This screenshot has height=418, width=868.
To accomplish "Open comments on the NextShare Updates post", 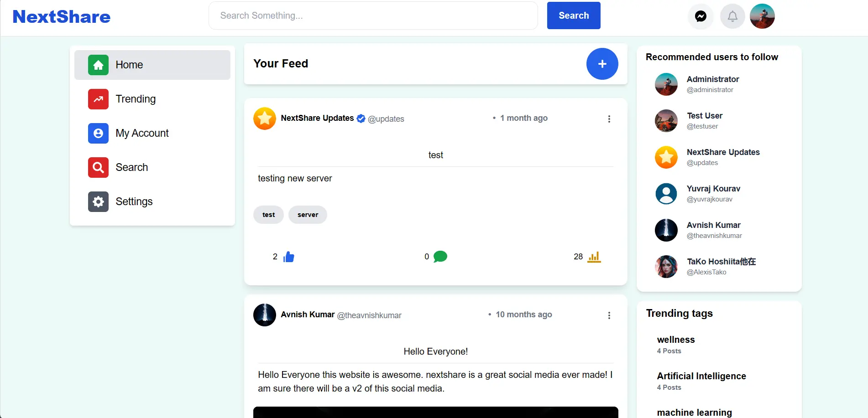I will click(x=440, y=257).
